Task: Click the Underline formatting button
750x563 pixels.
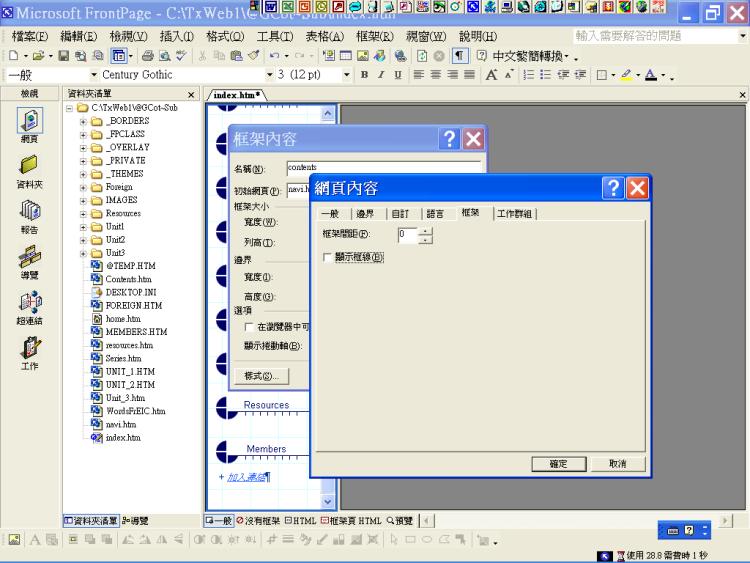Action: click(x=397, y=75)
